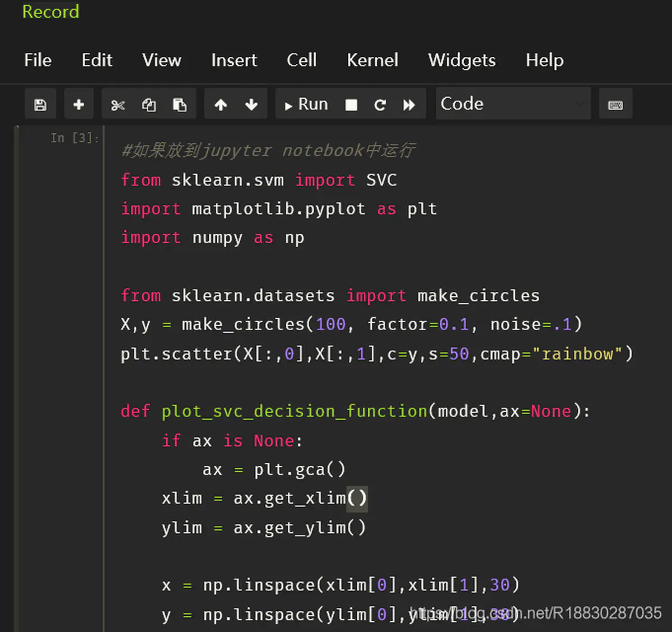Insert a new cell below with plus icon

point(78,105)
